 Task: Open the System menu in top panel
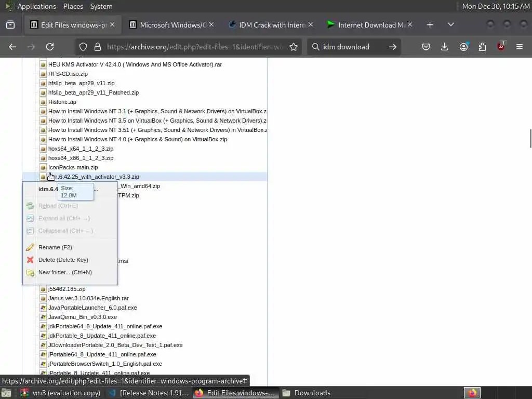[101, 6]
